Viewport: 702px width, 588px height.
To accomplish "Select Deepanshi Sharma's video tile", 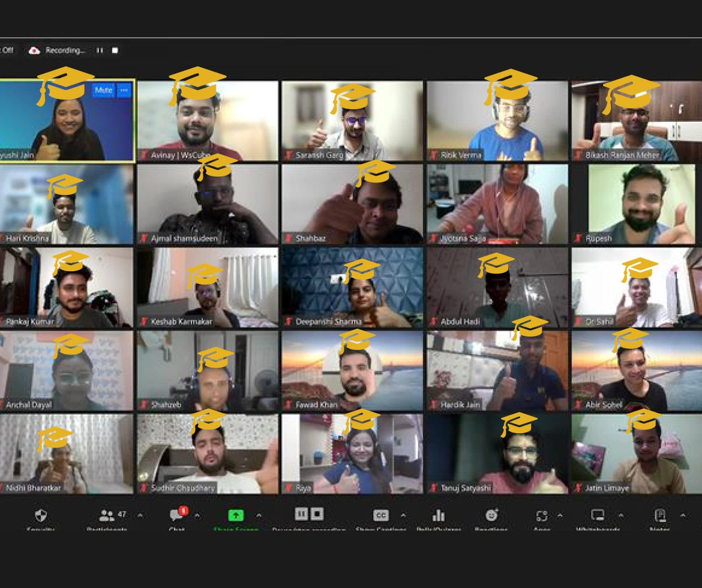I will click(x=352, y=288).
